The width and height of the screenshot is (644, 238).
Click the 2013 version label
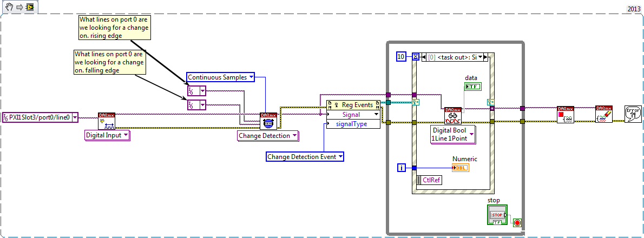pos(634,9)
